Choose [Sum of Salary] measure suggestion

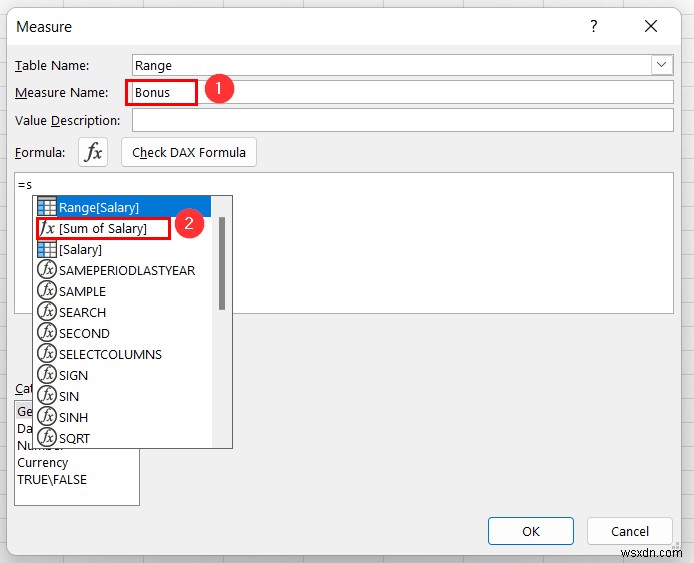coord(123,228)
